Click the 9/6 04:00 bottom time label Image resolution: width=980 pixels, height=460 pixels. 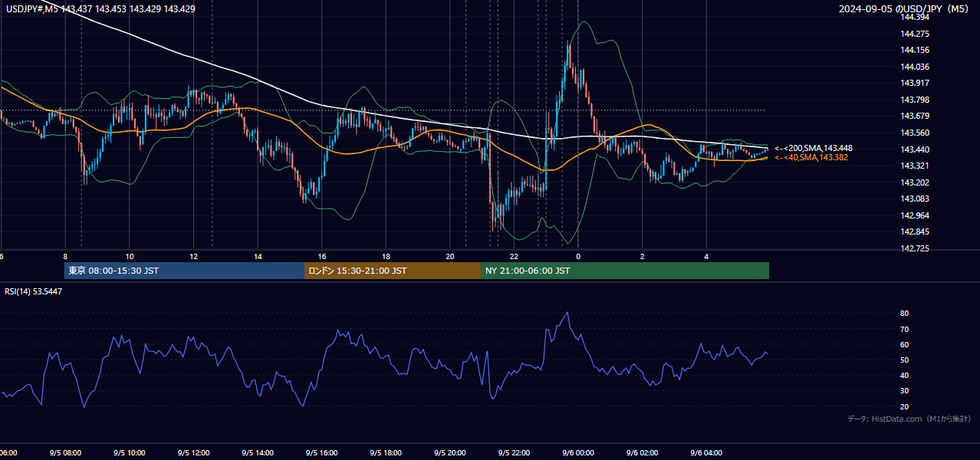[706, 452]
